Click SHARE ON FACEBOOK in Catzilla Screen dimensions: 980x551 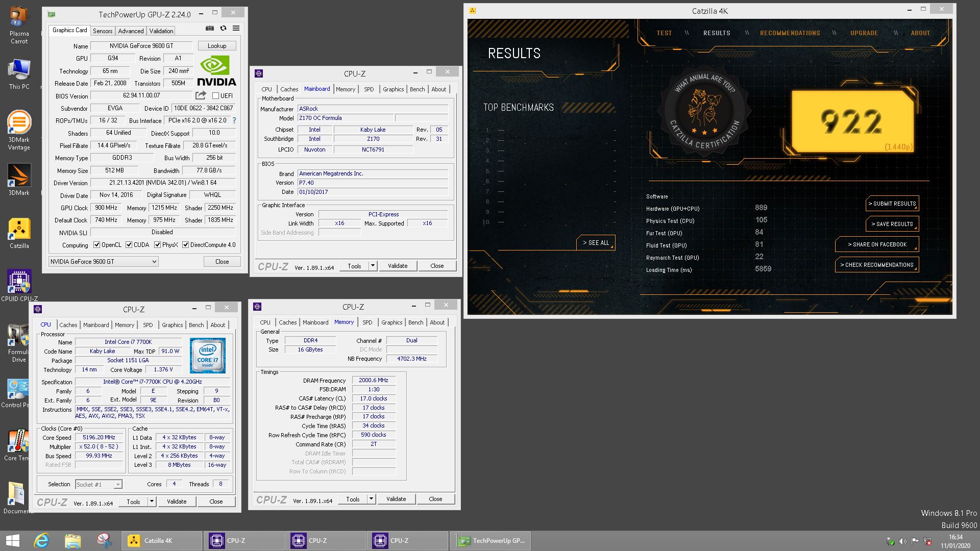pos(877,244)
